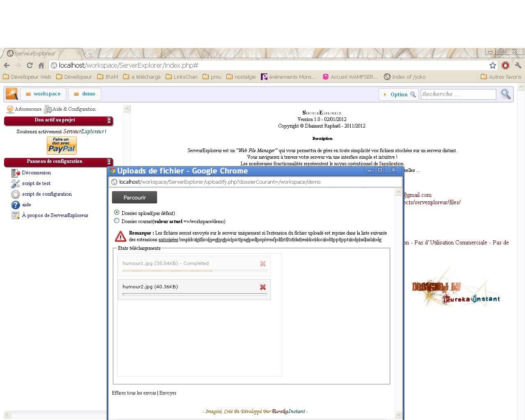525x420 pixels.
Task: Launch script de test with the tools icon
Action: pos(16,183)
